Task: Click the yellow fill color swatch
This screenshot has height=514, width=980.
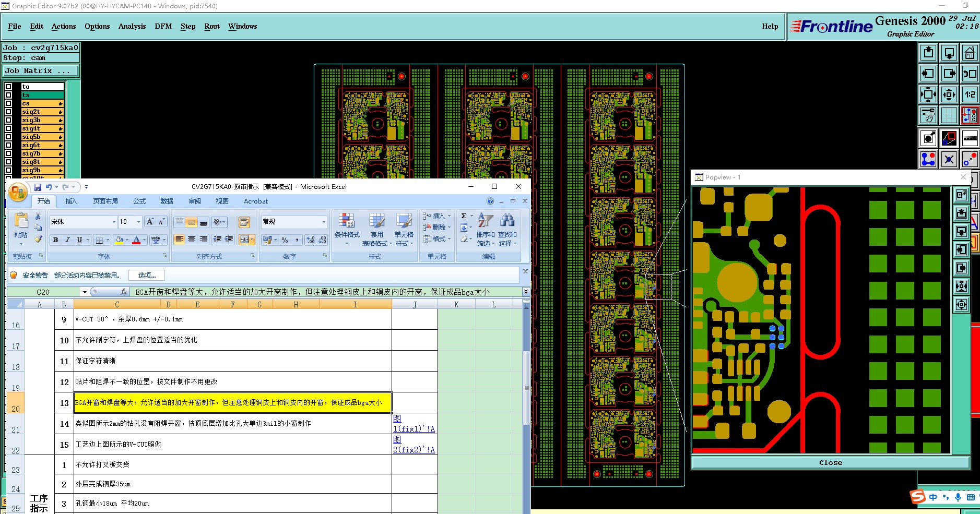Action: [x=119, y=240]
